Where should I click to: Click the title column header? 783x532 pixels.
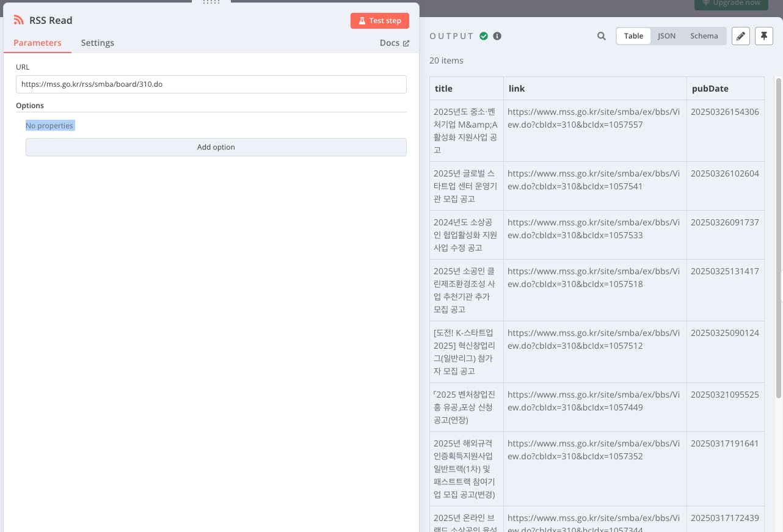[467, 89]
